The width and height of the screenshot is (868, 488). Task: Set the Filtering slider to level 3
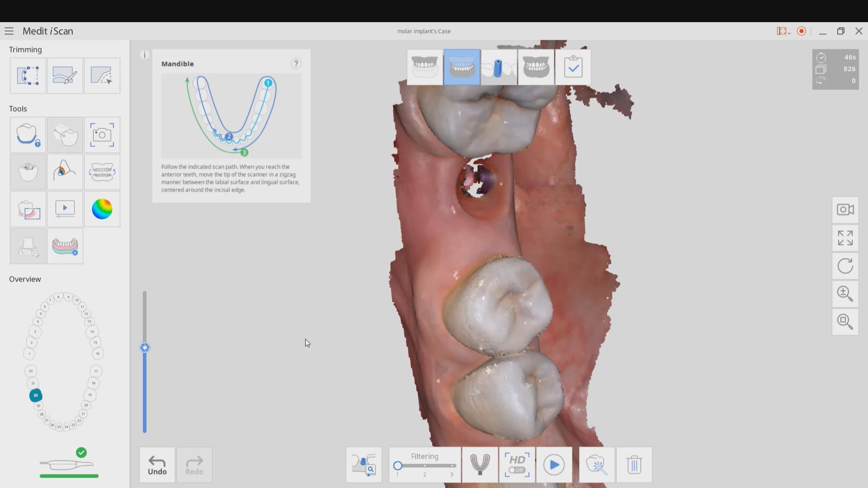click(x=452, y=465)
